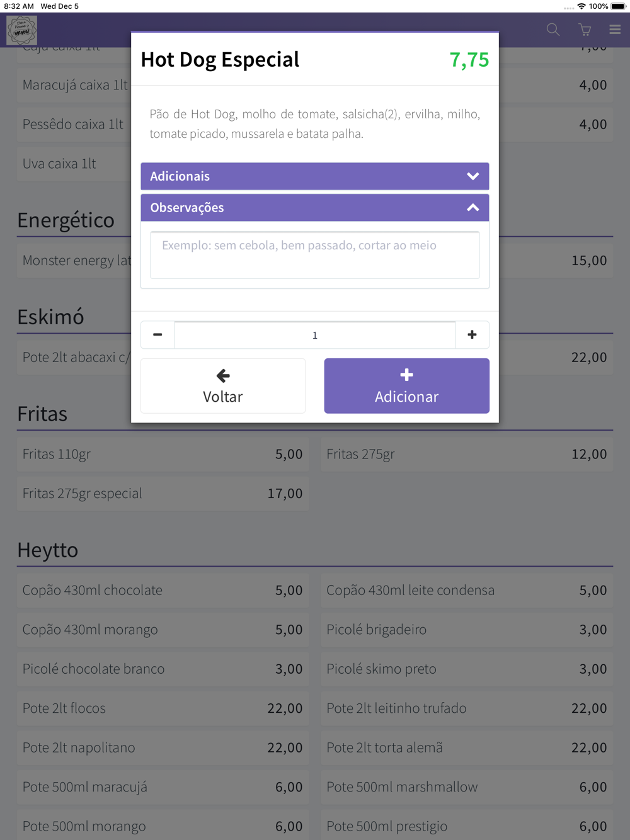Choose Picolé brigadeiro item
Viewport: 630px width, 840px height.
coord(467,630)
